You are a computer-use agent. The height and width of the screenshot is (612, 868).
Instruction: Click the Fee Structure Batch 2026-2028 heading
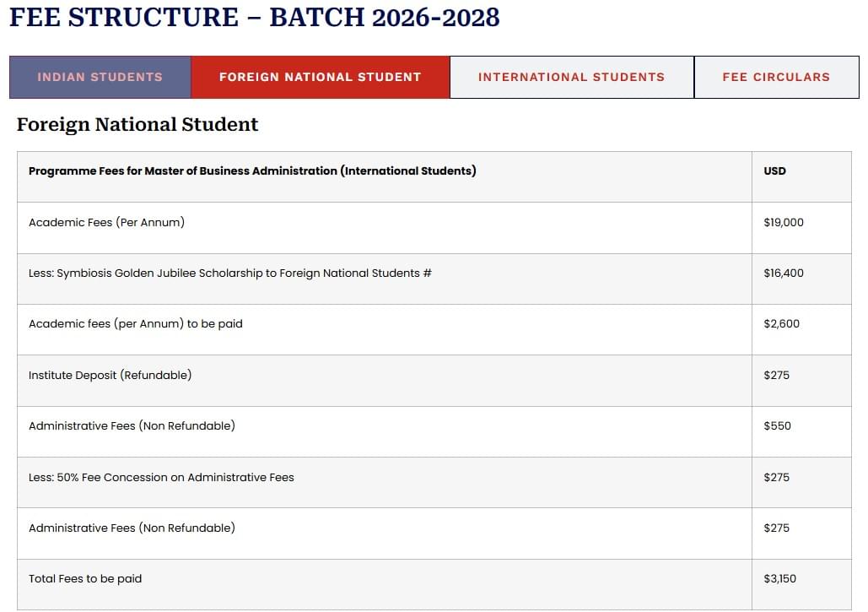tap(254, 17)
